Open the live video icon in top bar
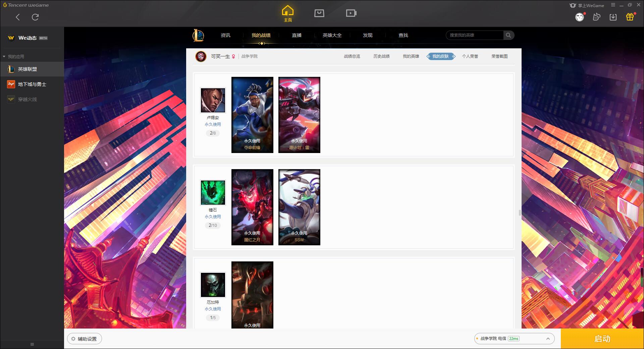 (351, 13)
